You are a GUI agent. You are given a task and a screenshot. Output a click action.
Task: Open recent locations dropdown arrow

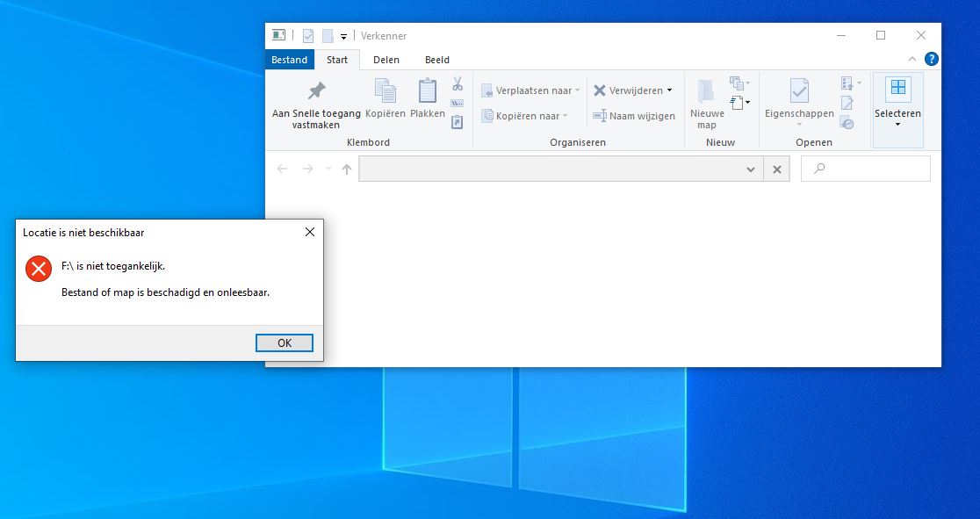click(328, 169)
